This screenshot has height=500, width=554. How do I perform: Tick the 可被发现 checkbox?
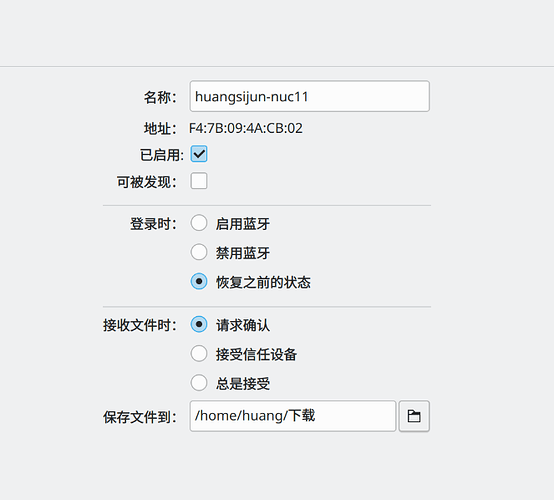point(199,181)
